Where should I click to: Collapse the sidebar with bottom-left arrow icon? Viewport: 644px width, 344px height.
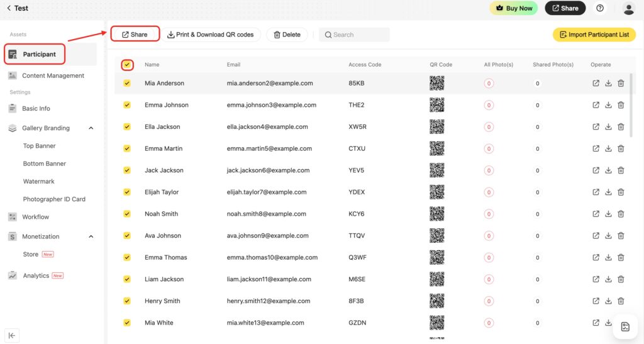click(12, 335)
